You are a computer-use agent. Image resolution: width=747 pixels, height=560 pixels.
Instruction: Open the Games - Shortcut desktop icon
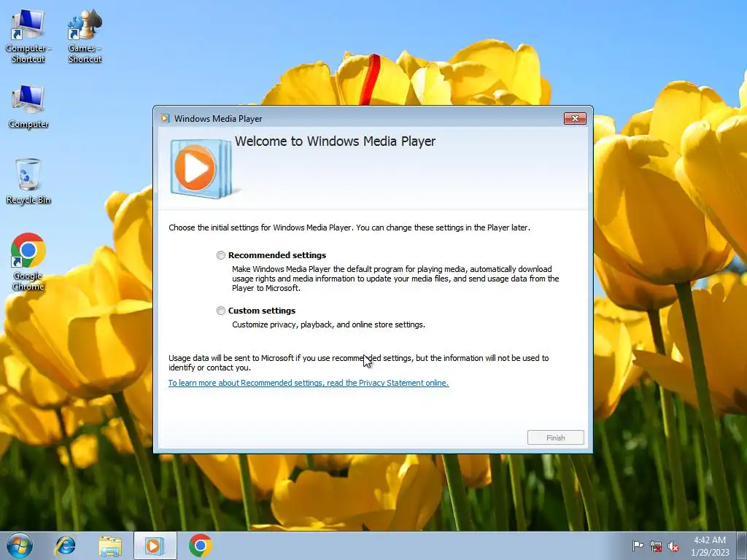point(85,36)
